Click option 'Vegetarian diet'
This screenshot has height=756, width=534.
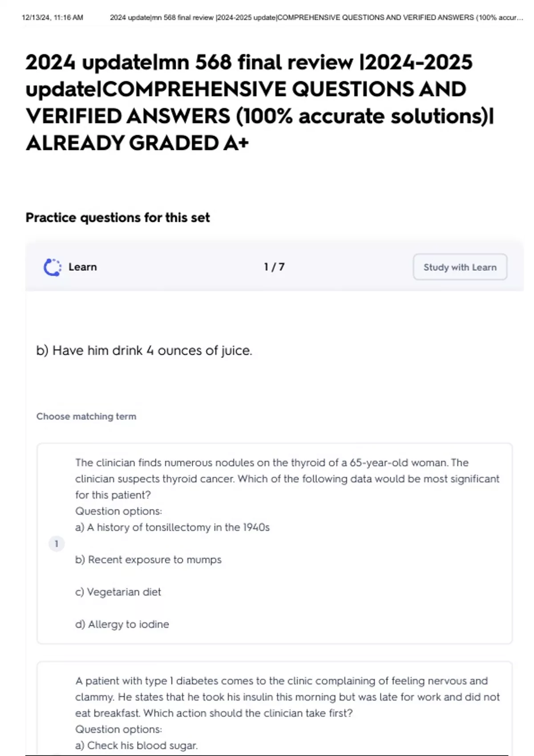pos(118,592)
